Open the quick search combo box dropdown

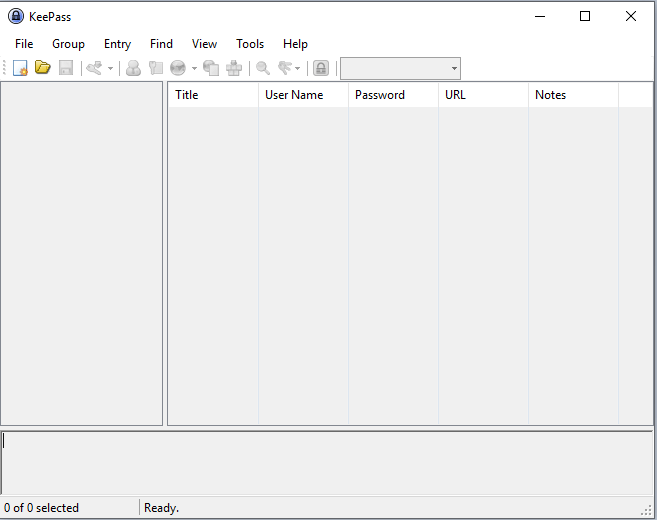pyautogui.click(x=454, y=68)
